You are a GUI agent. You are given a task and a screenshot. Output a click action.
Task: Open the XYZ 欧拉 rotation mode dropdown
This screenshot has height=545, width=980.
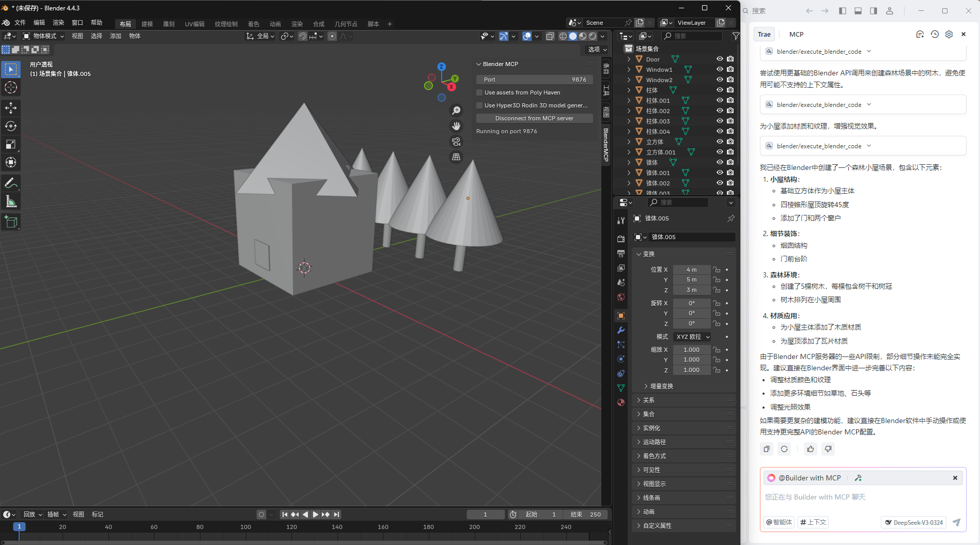coord(692,337)
